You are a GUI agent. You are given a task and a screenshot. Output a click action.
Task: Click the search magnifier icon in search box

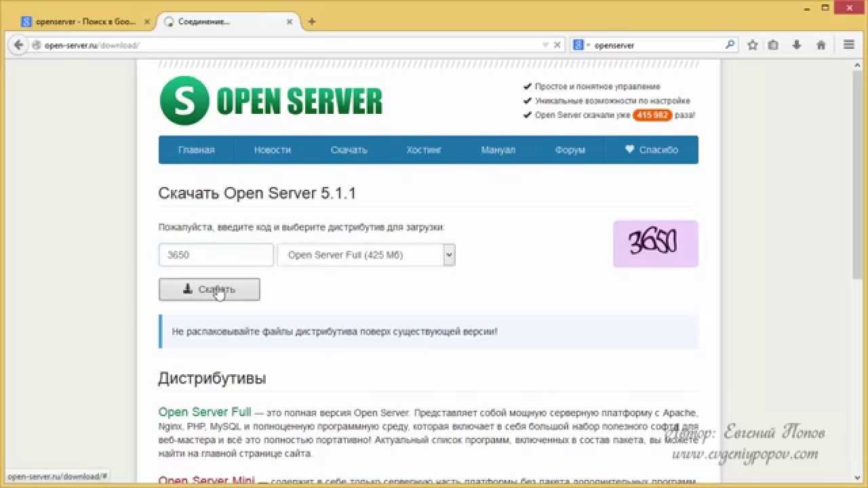(x=730, y=45)
